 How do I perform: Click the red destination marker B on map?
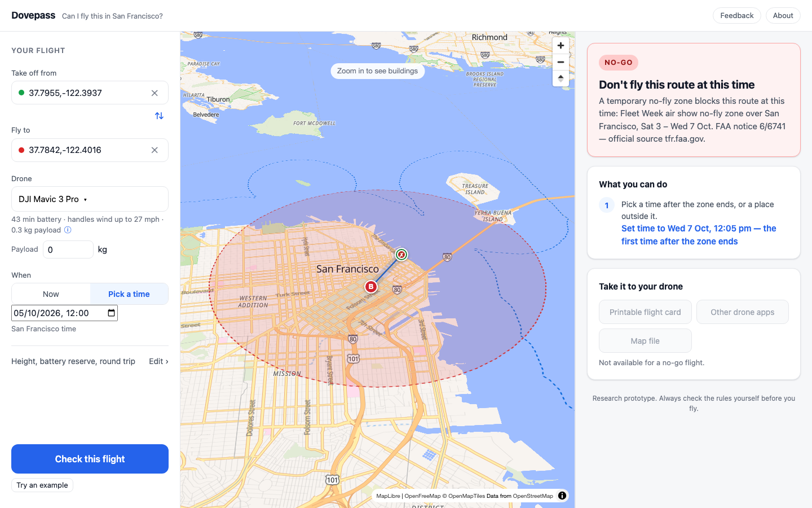tap(370, 287)
